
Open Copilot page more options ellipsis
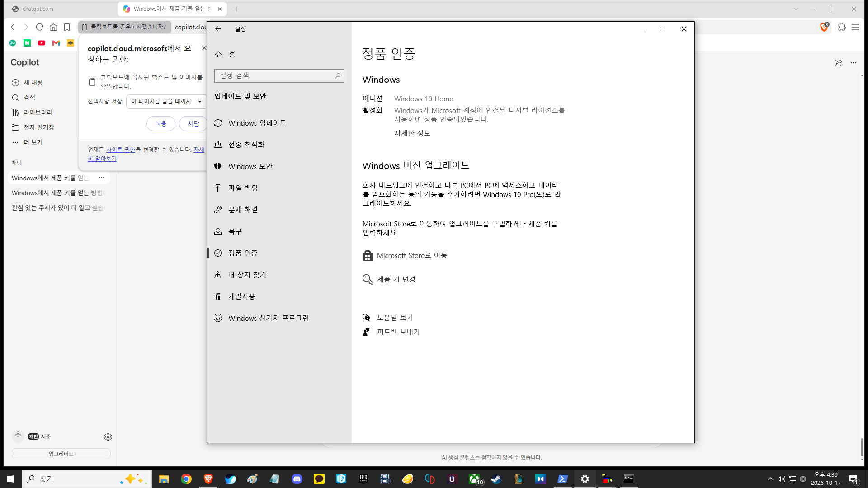[854, 63]
